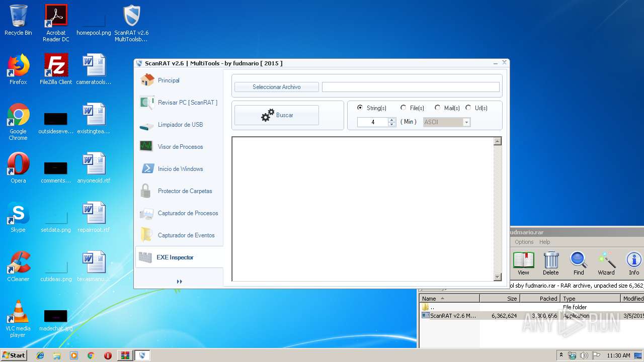This screenshot has width=644, height=362.
Task: Click packed size 3,300,656 cell in WinRAR
Action: click(544, 316)
